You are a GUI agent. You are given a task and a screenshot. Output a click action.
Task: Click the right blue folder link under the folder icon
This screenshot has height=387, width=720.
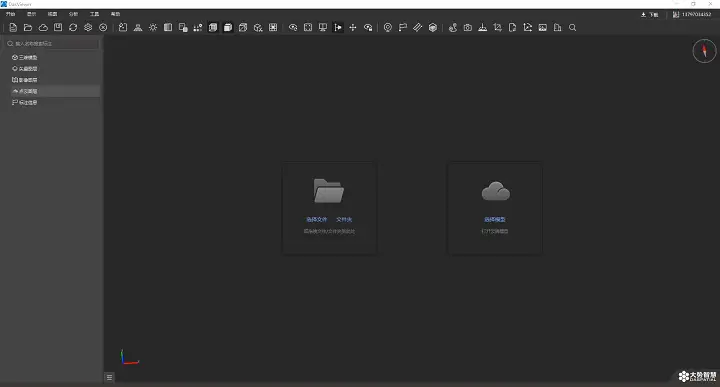click(x=344, y=219)
